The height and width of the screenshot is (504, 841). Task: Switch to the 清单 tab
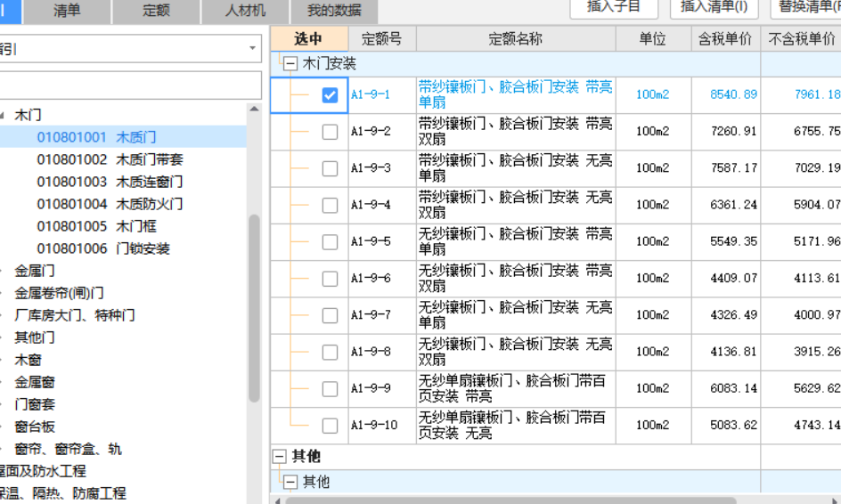click(67, 11)
